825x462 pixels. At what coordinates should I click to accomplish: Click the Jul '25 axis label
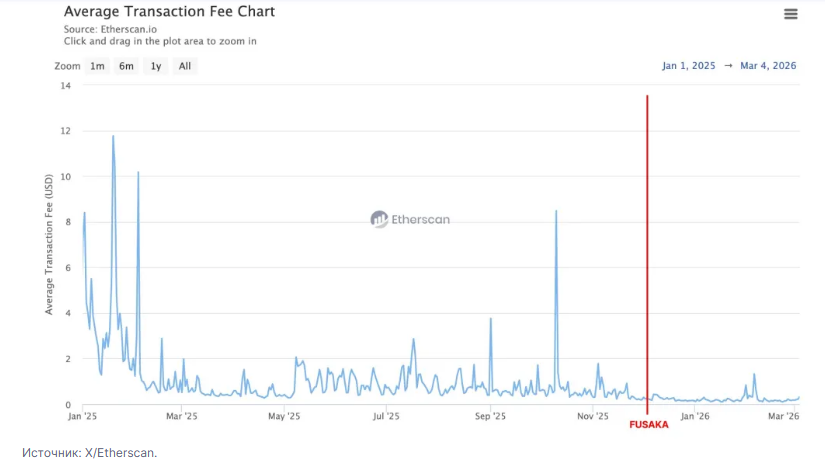click(x=386, y=416)
